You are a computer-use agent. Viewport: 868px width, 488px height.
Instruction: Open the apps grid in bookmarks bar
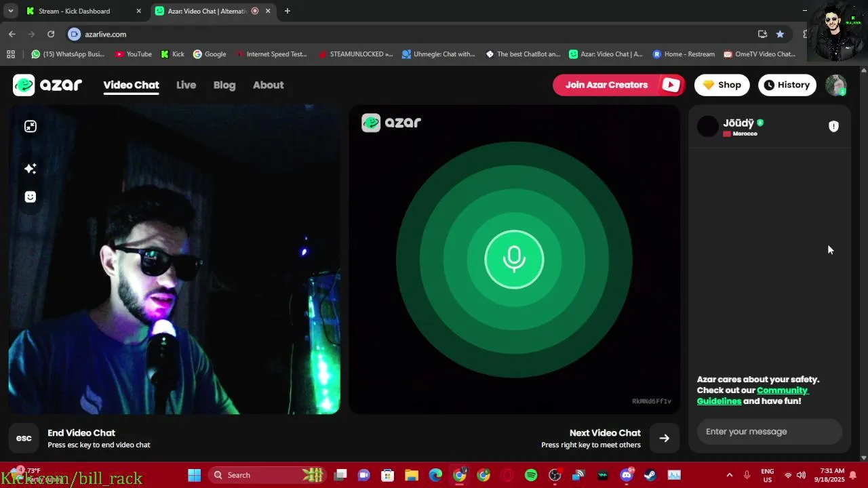[11, 54]
